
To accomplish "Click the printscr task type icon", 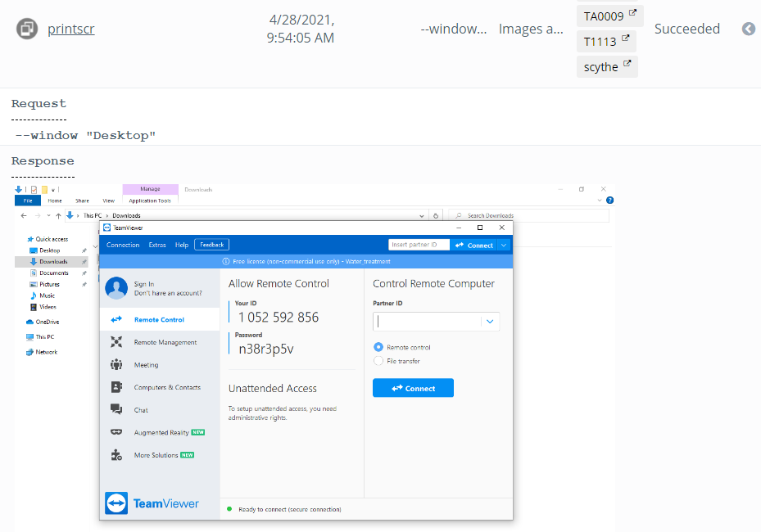I will pyautogui.click(x=27, y=29).
